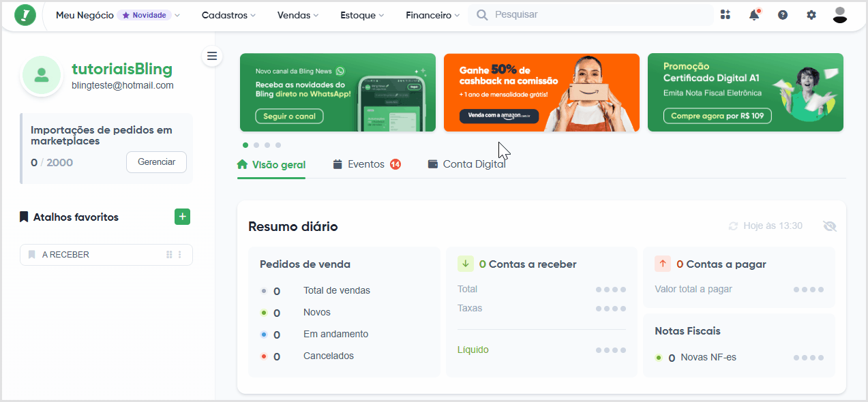Click the Notas Fiscais heading
The image size is (868, 402).
pos(687,331)
